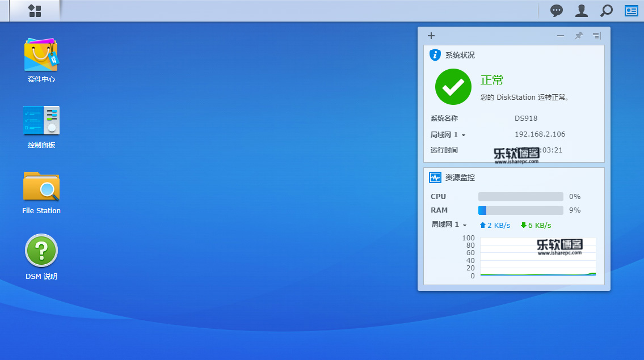The height and width of the screenshot is (360, 644).
Task: Expand 局域网 1 dropdown in system status
Action: point(448,134)
